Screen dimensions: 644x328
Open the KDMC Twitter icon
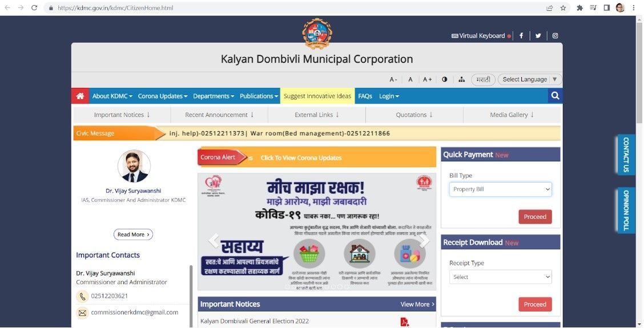click(538, 36)
